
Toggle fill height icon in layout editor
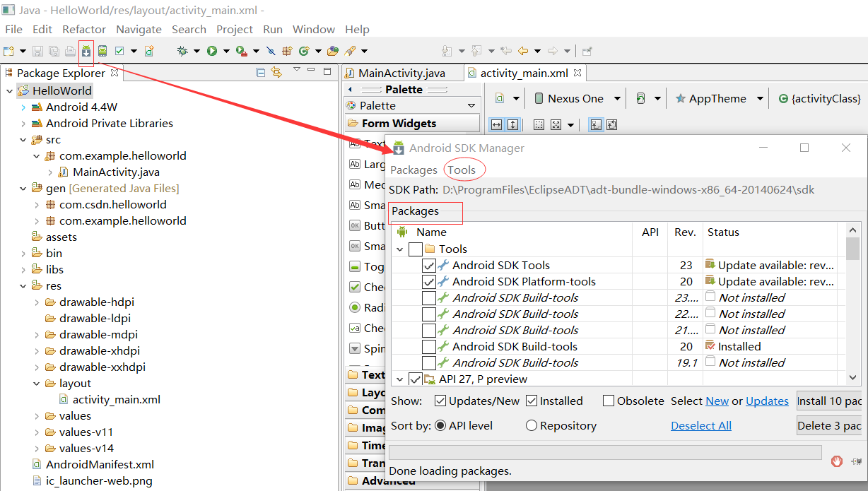(513, 124)
